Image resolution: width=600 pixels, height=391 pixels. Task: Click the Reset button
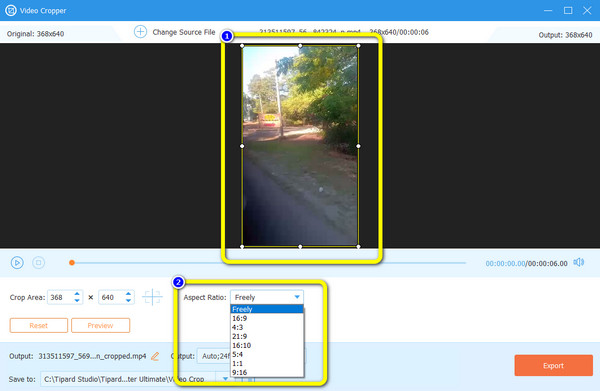(x=39, y=326)
